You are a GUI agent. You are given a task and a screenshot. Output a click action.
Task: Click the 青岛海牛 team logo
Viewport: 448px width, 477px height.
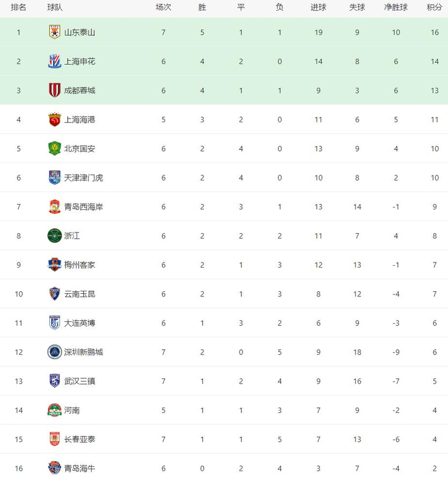[54, 468]
